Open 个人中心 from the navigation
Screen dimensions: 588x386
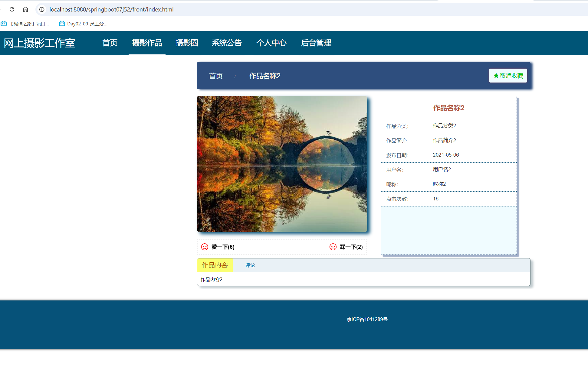[271, 43]
